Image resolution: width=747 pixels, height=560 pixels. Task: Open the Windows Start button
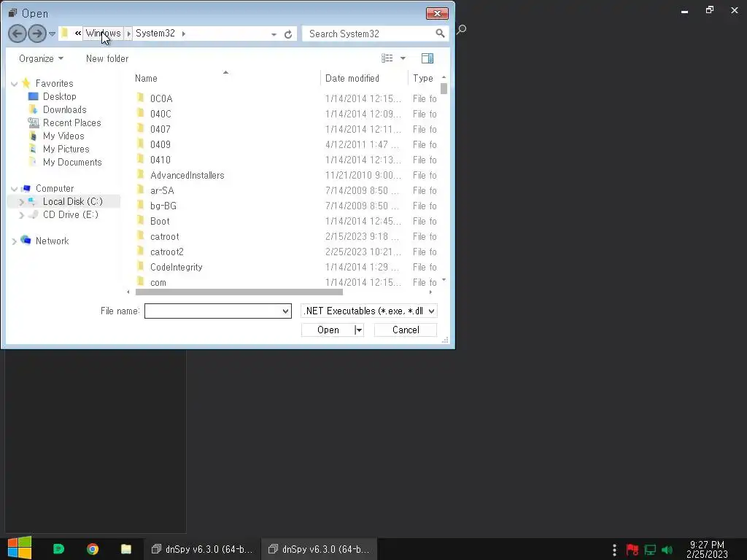(20, 548)
